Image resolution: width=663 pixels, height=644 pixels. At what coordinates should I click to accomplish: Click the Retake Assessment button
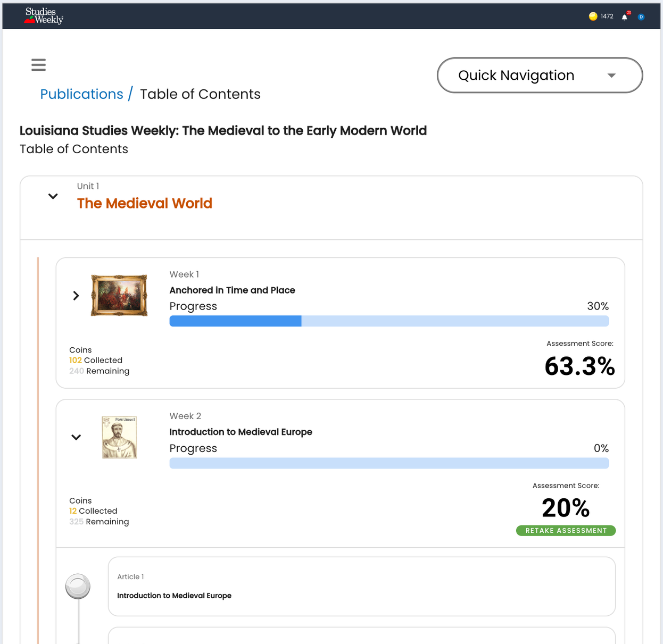click(x=566, y=531)
